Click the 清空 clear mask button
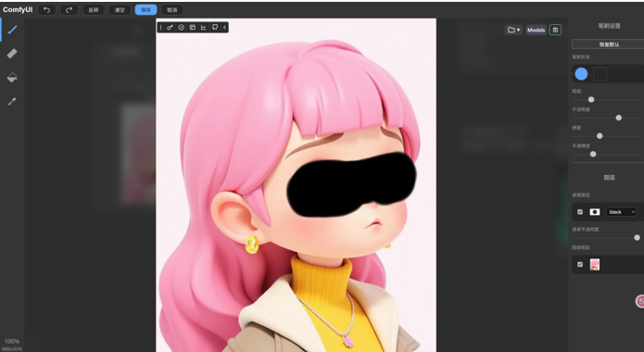Screen dimensions: 644x352 click(x=120, y=10)
